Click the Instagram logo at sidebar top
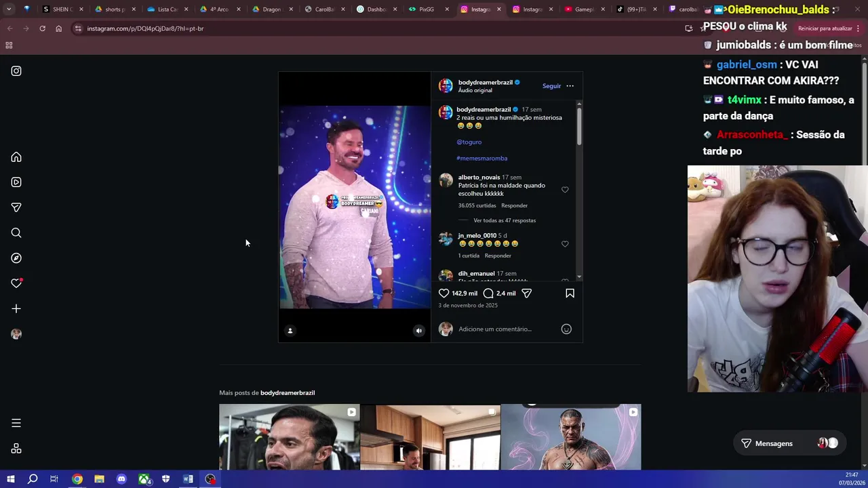The image size is (868, 488). (16, 70)
